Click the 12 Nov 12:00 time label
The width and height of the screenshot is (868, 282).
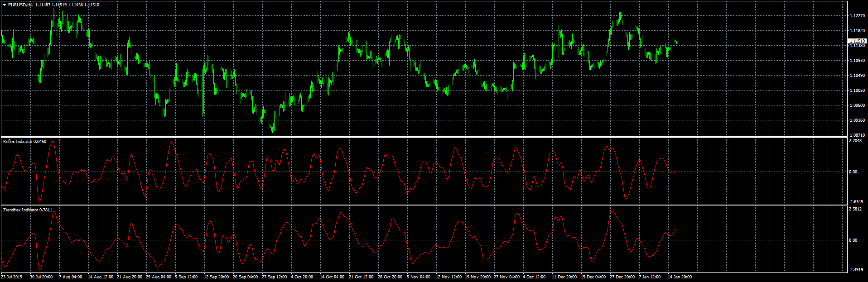(448, 277)
